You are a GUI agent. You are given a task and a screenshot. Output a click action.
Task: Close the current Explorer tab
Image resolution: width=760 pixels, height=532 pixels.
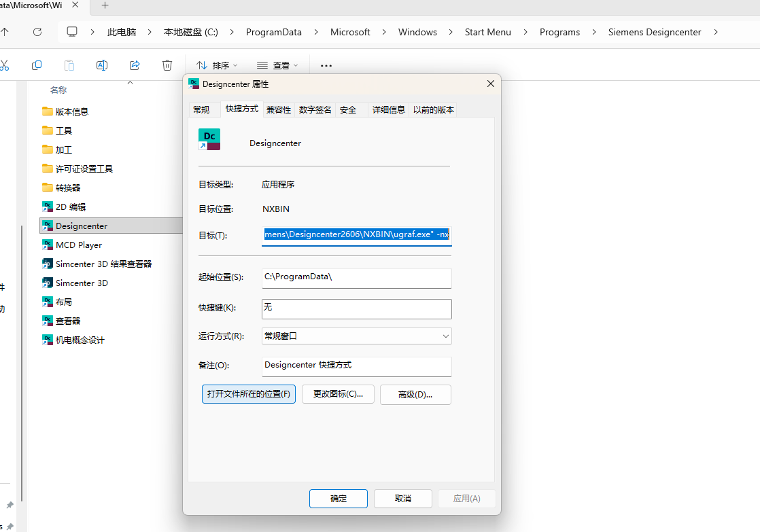[75, 5]
